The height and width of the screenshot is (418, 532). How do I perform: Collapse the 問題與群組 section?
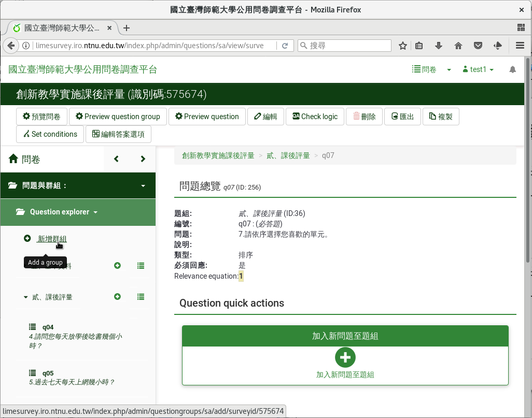(x=78, y=185)
